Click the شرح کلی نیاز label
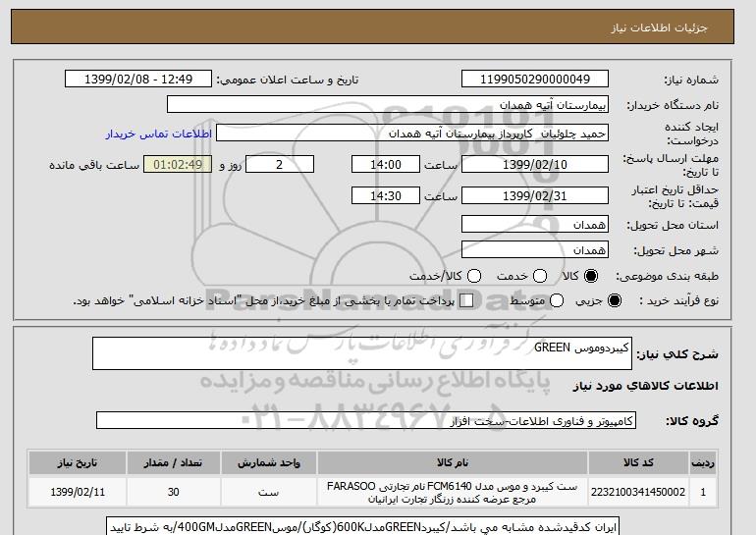The width and height of the screenshot is (756, 535). [x=677, y=354]
